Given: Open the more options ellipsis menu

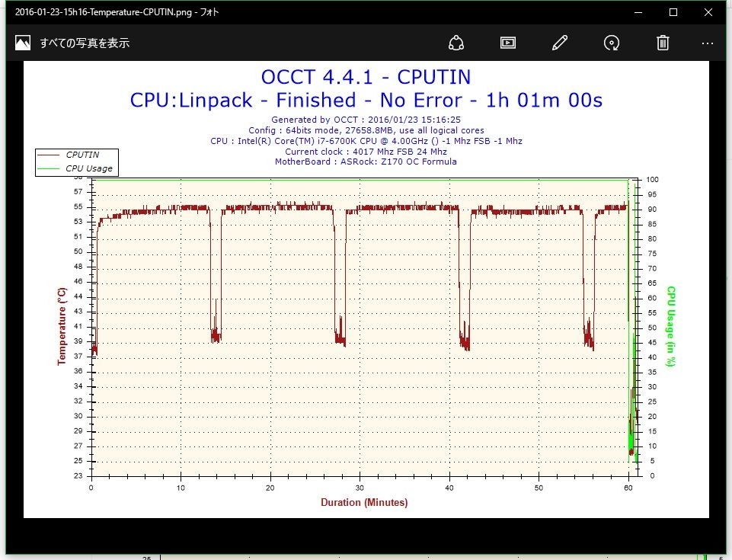Looking at the screenshot, I should coord(708,43).
